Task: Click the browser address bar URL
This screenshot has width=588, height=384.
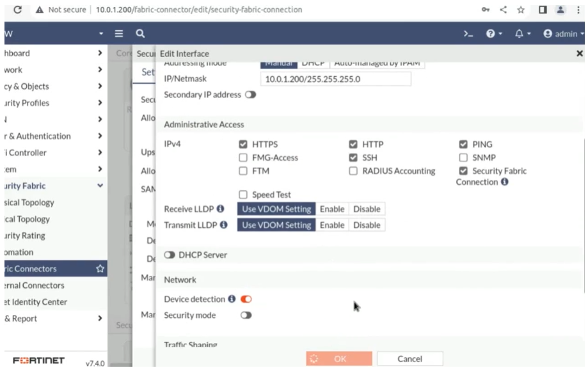Action: click(x=199, y=10)
